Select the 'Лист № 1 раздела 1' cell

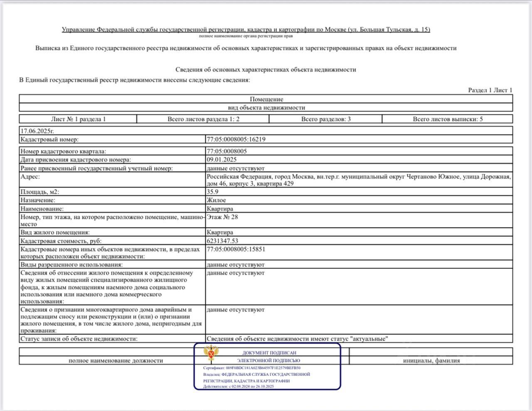pos(78,119)
